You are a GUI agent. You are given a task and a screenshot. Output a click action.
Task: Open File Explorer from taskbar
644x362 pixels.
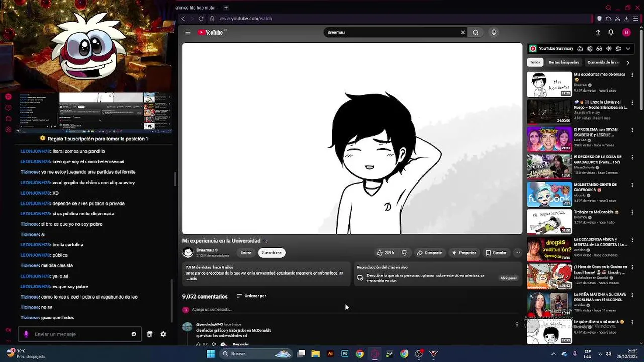click(316, 354)
